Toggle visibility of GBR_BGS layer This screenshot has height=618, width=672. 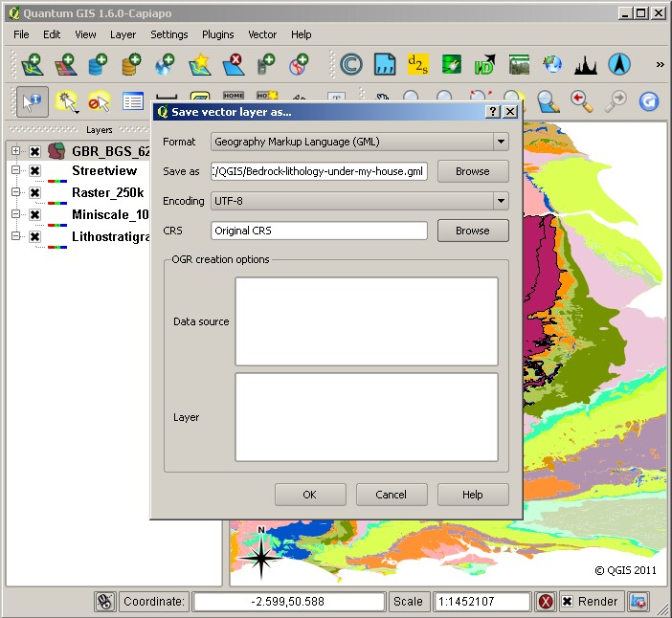(35, 151)
